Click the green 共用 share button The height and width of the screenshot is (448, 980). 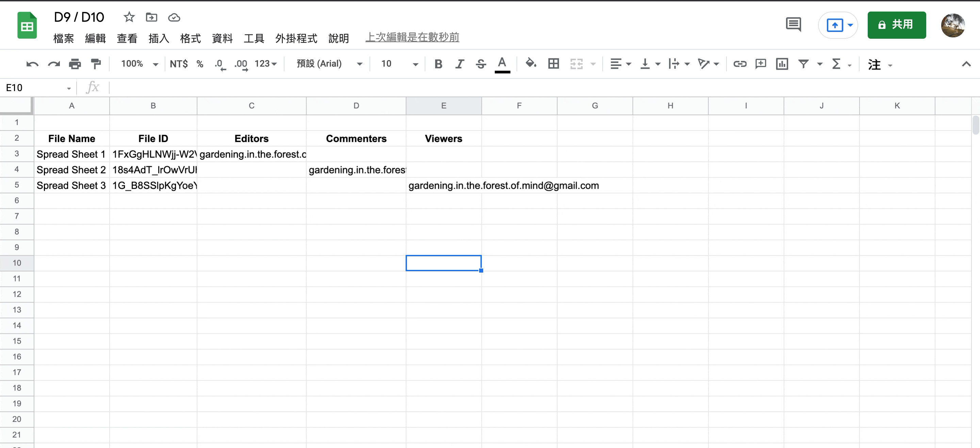(896, 25)
